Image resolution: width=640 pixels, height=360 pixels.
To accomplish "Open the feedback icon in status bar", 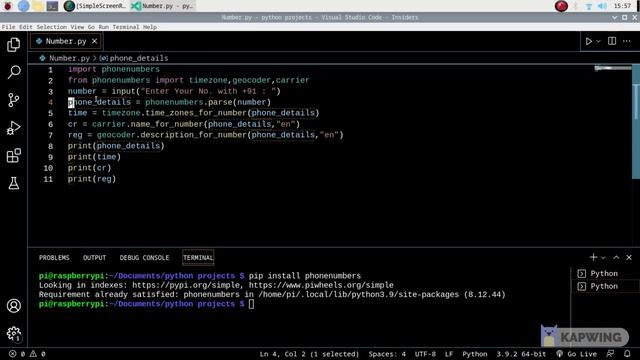I will (610, 354).
